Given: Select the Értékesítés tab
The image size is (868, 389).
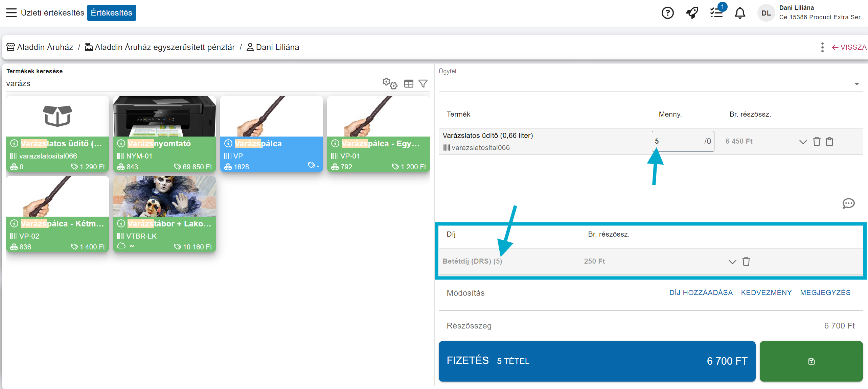Looking at the screenshot, I should click(x=111, y=13).
